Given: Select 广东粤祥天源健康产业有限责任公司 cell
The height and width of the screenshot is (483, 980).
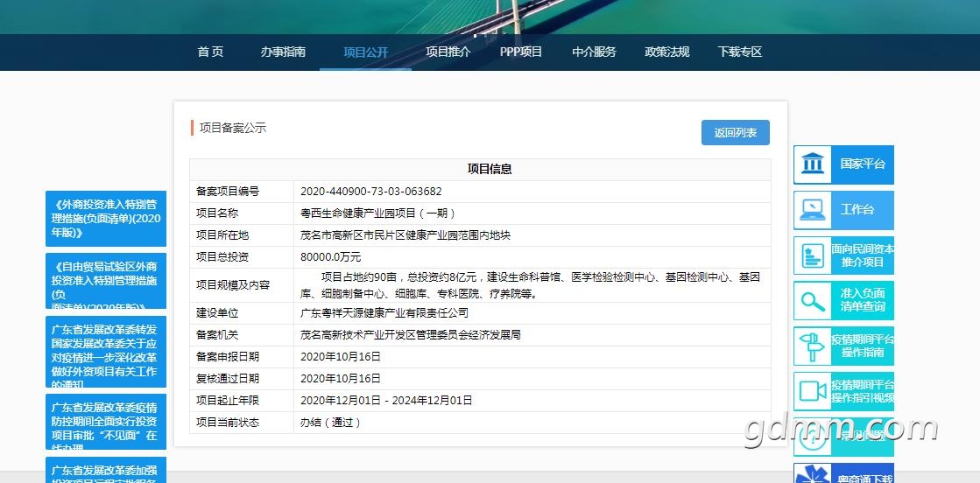Looking at the screenshot, I should pyautogui.click(x=384, y=313).
